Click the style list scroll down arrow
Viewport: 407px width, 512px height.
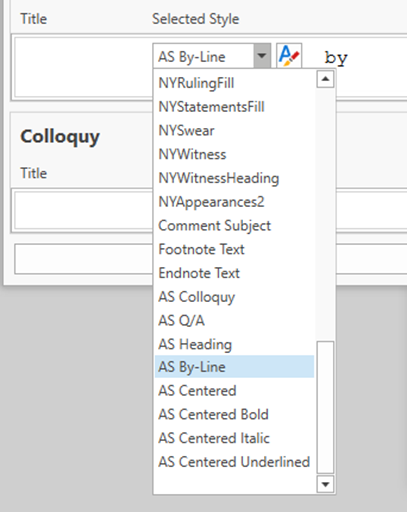pos(325,484)
